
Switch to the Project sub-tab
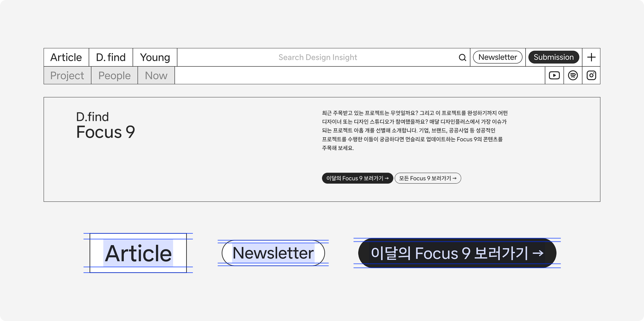point(67,76)
